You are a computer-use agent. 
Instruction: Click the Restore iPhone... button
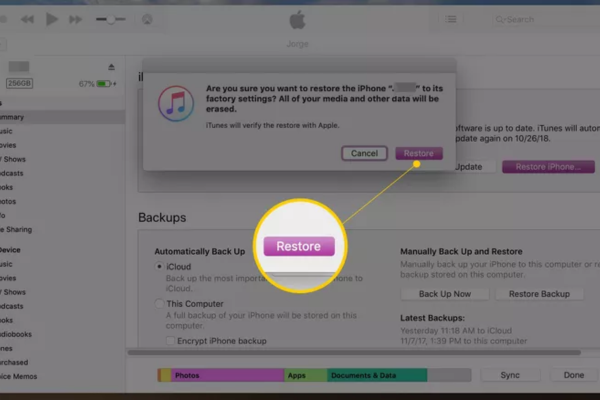coord(548,167)
